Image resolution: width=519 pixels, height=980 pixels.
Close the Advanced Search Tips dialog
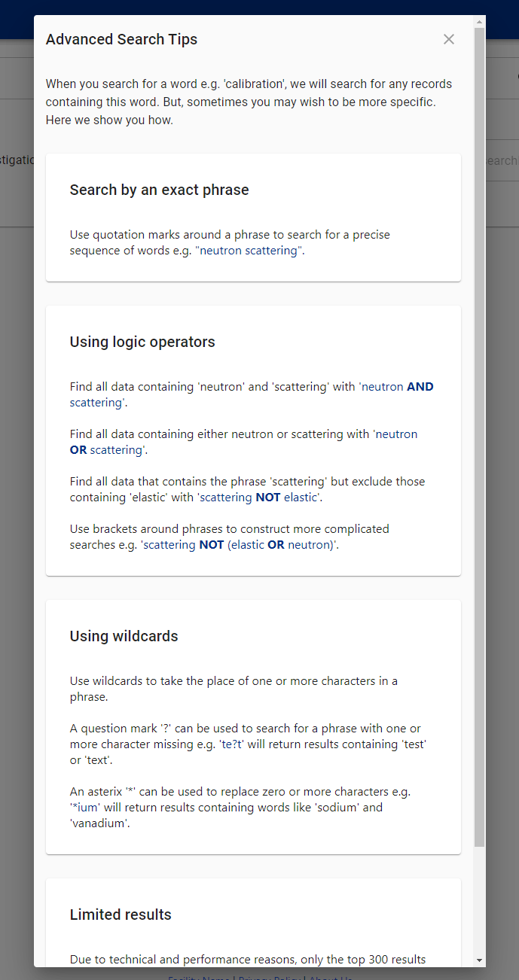coord(448,39)
